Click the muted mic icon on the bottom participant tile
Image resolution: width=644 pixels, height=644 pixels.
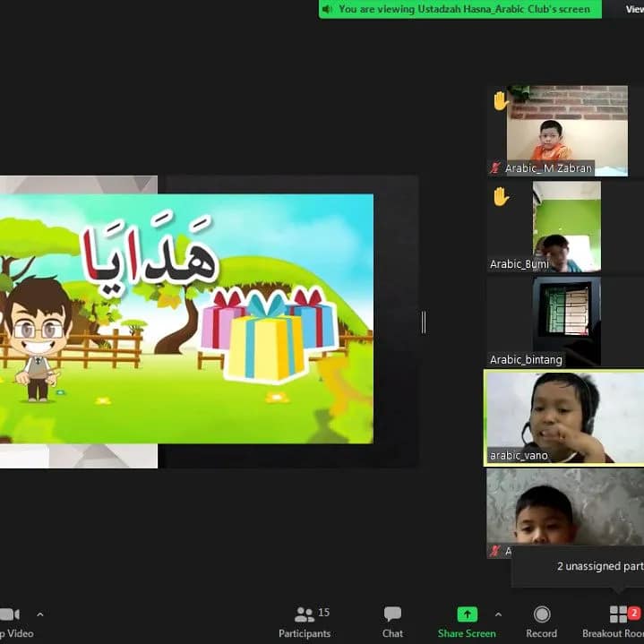tap(495, 551)
